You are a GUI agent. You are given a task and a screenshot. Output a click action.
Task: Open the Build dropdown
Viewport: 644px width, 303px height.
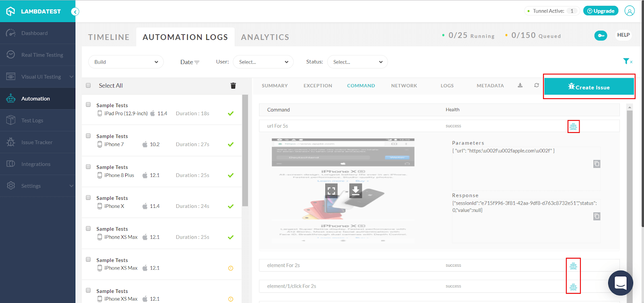126,62
